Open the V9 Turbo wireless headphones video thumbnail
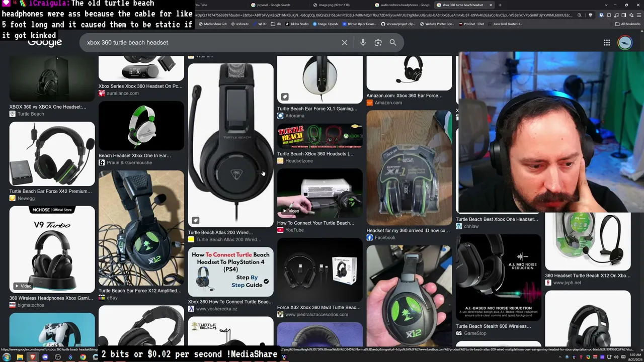This screenshot has height=362, width=644. (x=52, y=249)
